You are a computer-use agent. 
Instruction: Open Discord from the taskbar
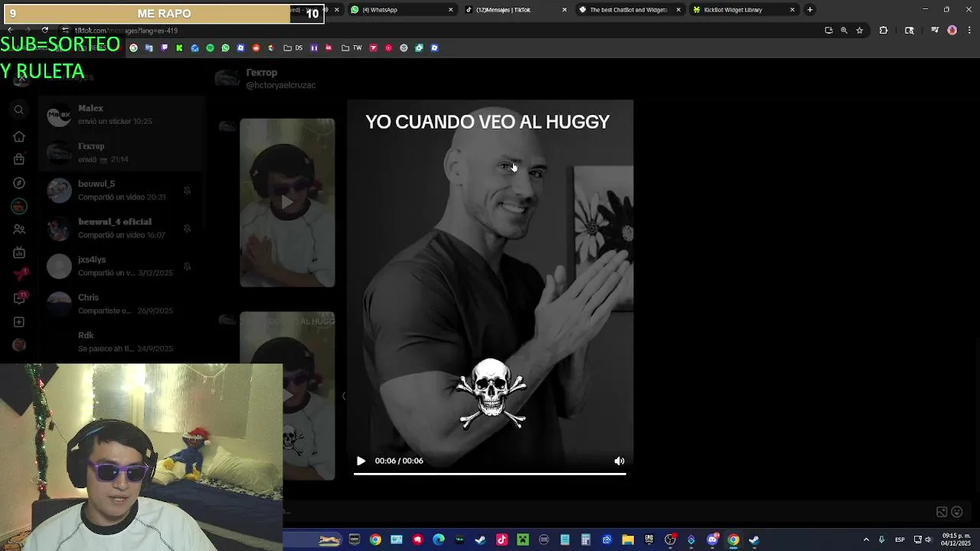point(712,540)
